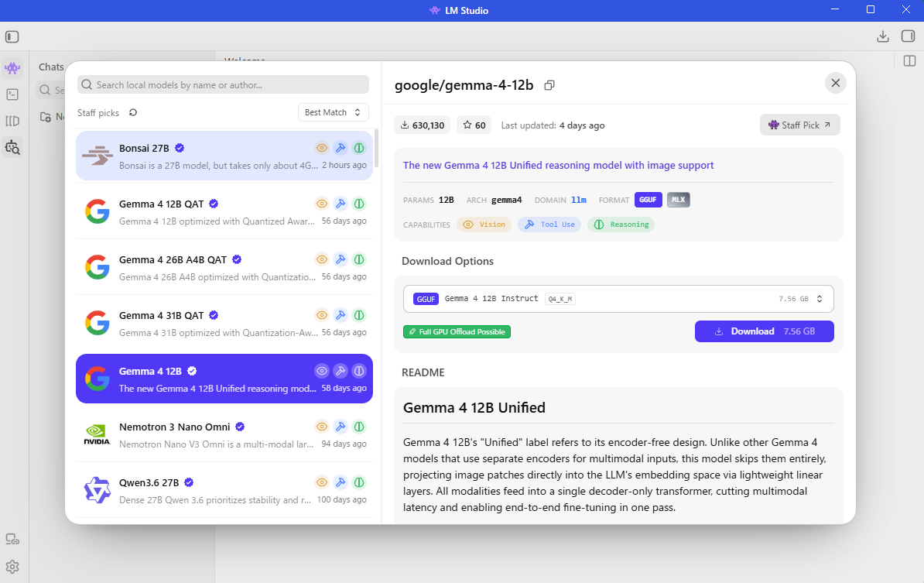Open the Best Match sort dropdown
The image size is (924, 583).
(334, 112)
